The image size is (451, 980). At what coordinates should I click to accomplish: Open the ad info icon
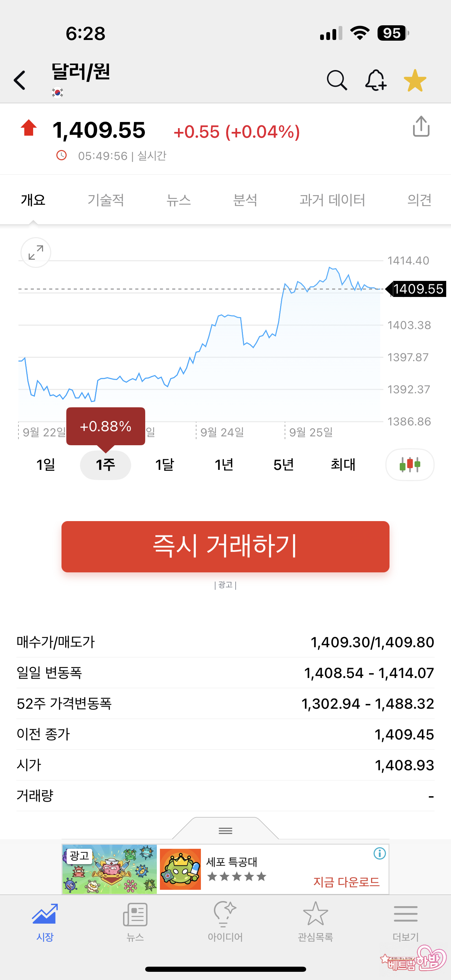[380, 853]
